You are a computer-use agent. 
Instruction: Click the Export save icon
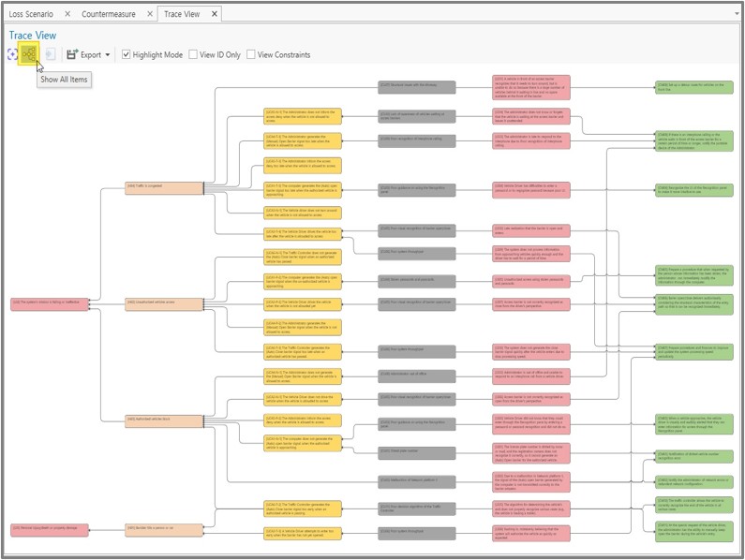coord(71,55)
